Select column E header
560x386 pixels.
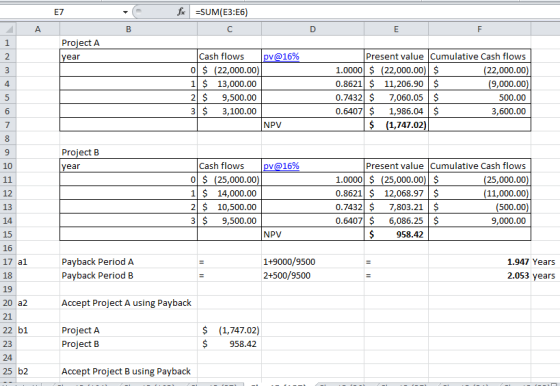396,29
